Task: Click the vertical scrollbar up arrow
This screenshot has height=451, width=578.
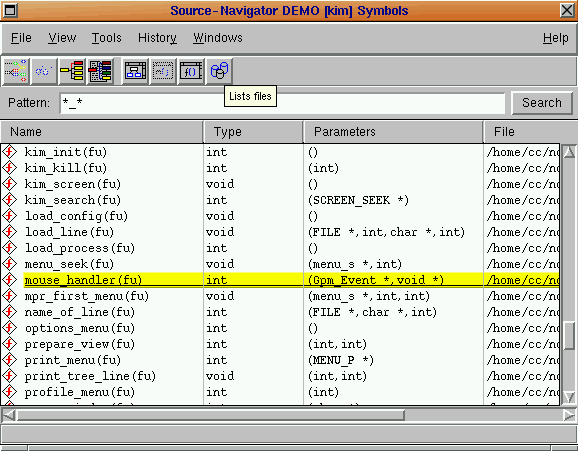Action: pyautogui.click(x=569, y=151)
